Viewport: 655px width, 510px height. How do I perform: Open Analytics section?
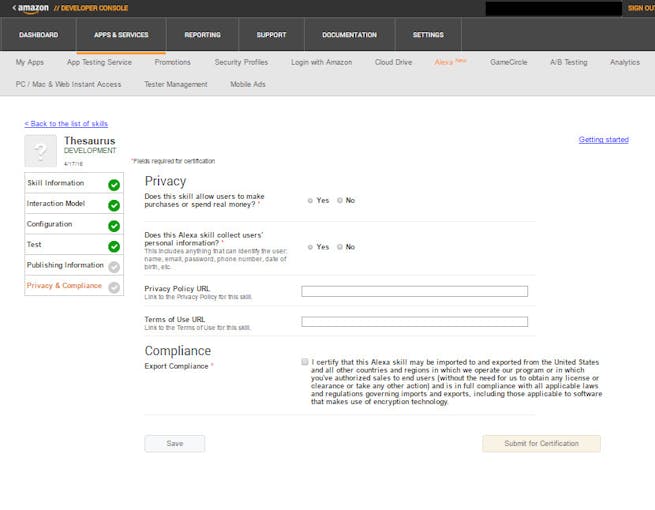click(x=625, y=62)
